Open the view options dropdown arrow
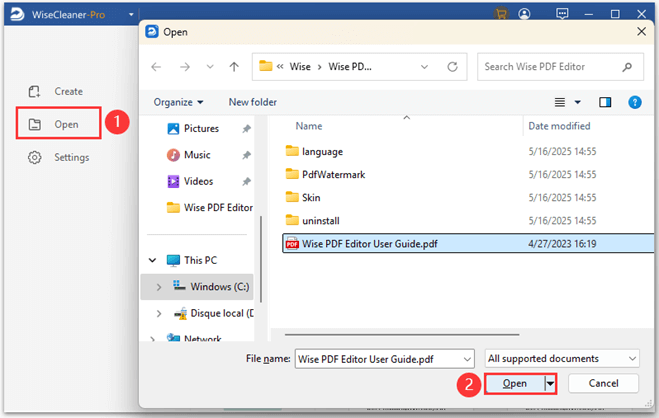 point(577,102)
